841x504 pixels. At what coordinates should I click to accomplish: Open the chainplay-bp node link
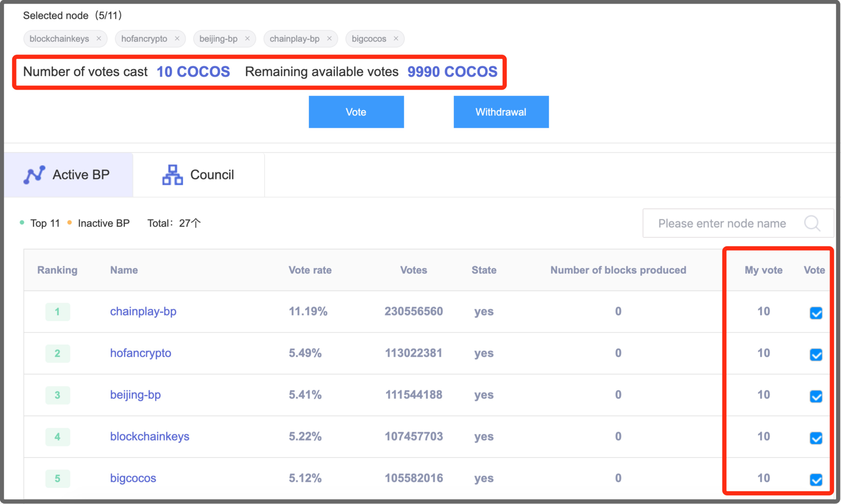coord(143,311)
